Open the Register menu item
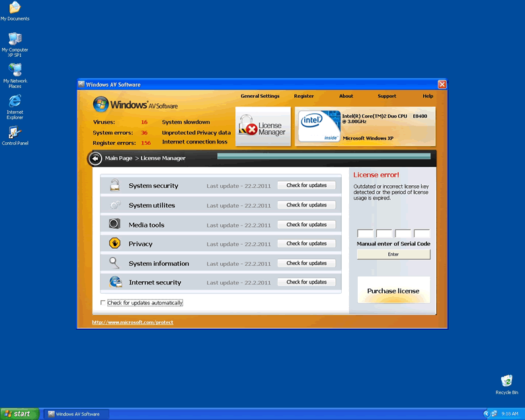The image size is (525, 420). coord(304,96)
